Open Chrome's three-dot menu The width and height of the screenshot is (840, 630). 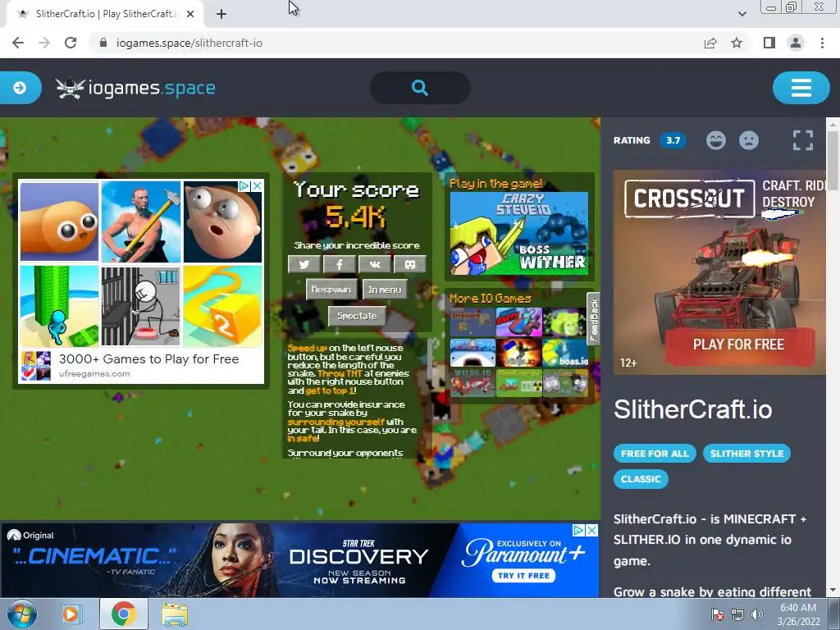[x=822, y=43]
